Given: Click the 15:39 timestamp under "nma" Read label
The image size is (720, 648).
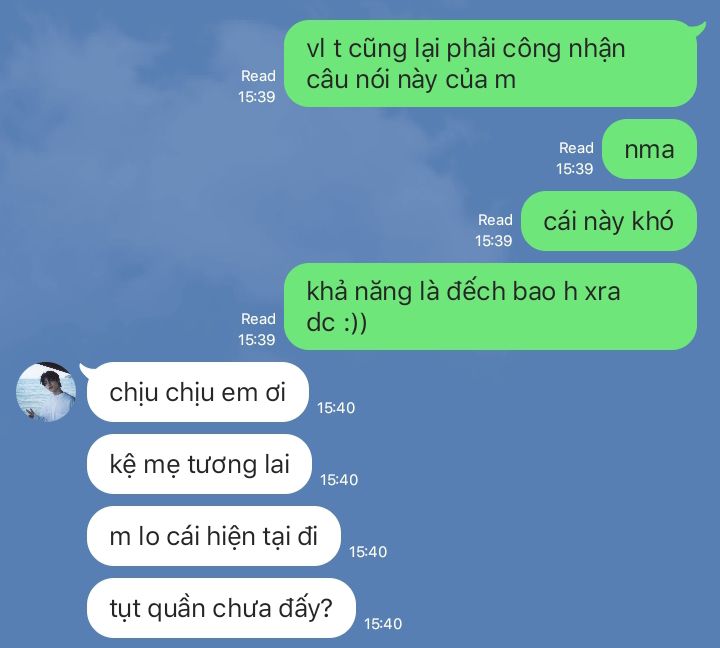Looking at the screenshot, I should 575,169.
